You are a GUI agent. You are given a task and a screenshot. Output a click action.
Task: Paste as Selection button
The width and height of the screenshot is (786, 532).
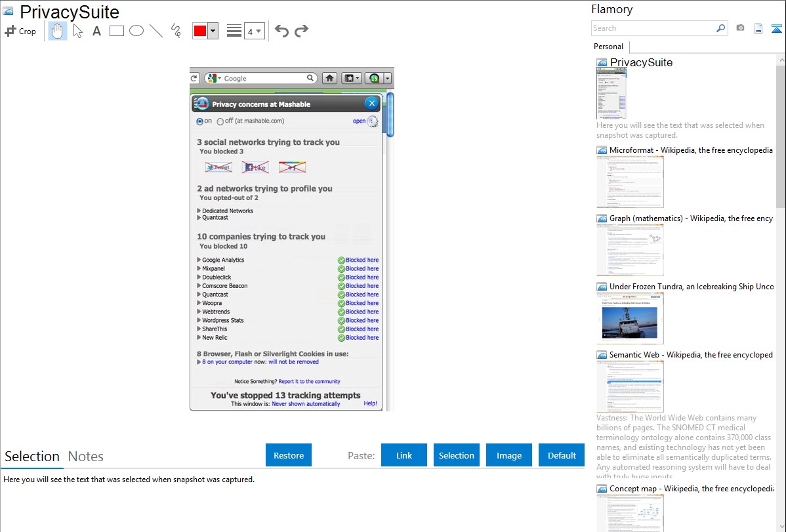(456, 455)
